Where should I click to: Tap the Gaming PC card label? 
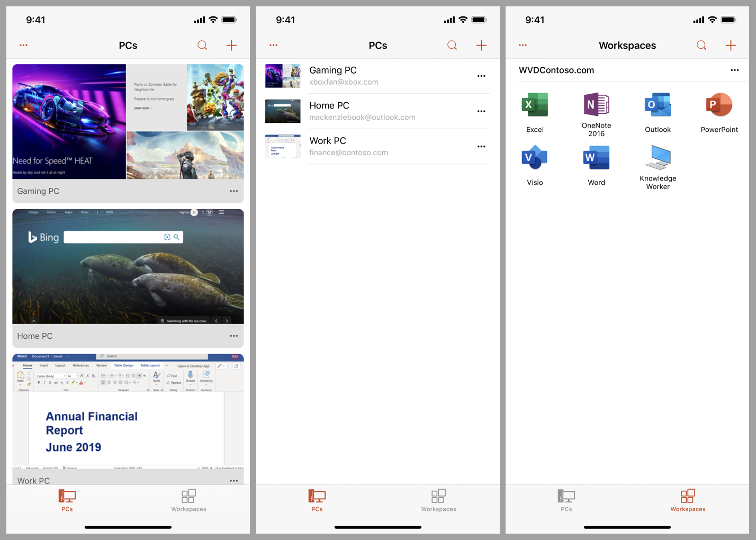38,191
